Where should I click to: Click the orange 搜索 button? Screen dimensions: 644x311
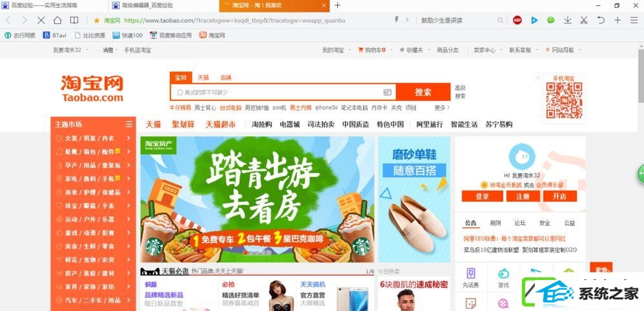click(x=423, y=92)
